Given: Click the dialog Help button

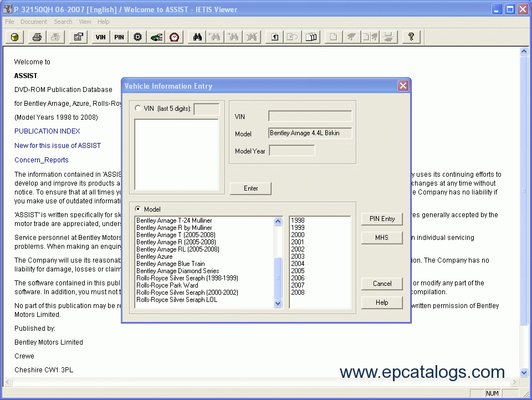Looking at the screenshot, I should (382, 302).
